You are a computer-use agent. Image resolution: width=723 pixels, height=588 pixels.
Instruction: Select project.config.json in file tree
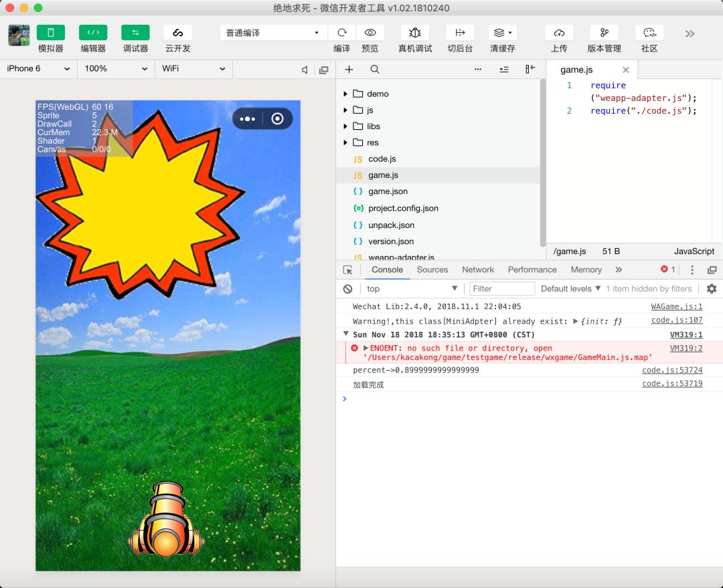click(403, 208)
